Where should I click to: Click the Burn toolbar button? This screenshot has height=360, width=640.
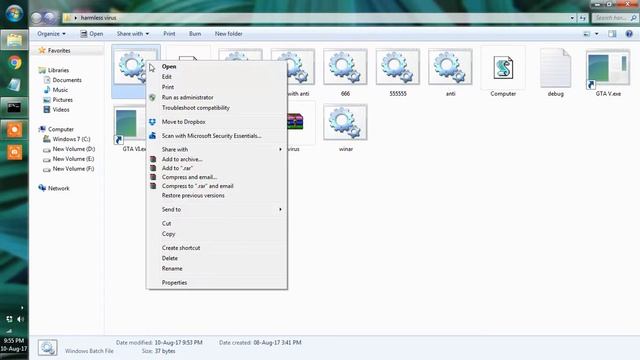tap(195, 34)
